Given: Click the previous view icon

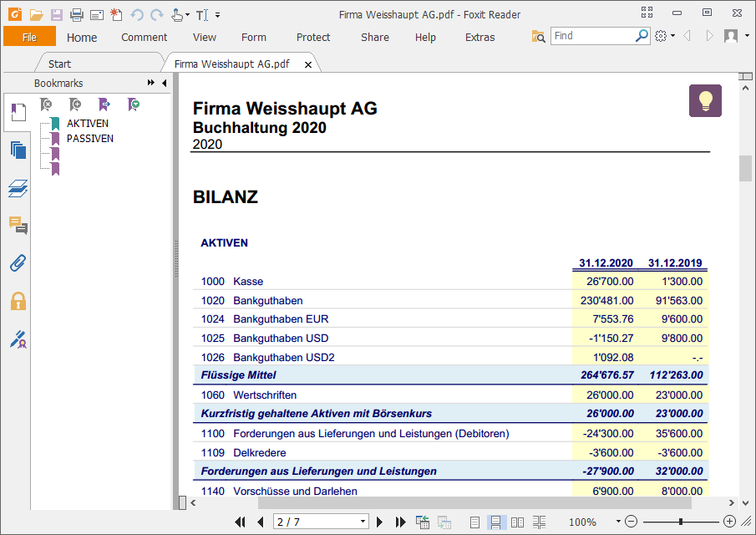Looking at the screenshot, I should 423,522.
